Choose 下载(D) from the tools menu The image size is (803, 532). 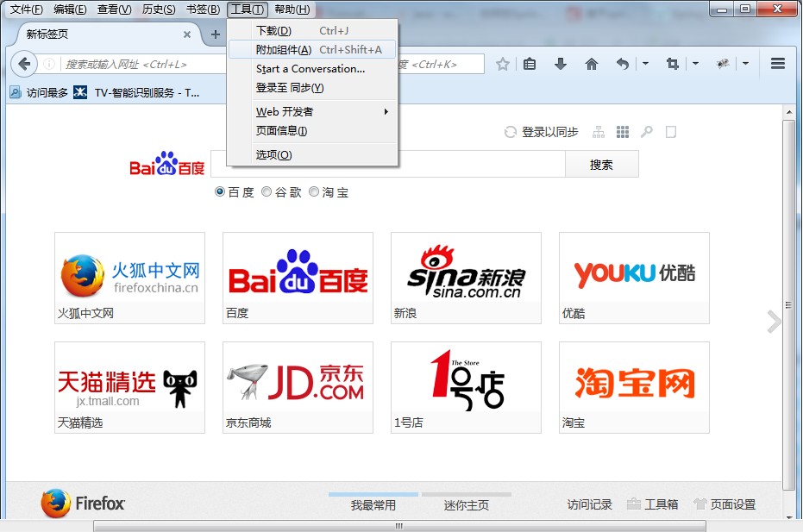click(312, 31)
